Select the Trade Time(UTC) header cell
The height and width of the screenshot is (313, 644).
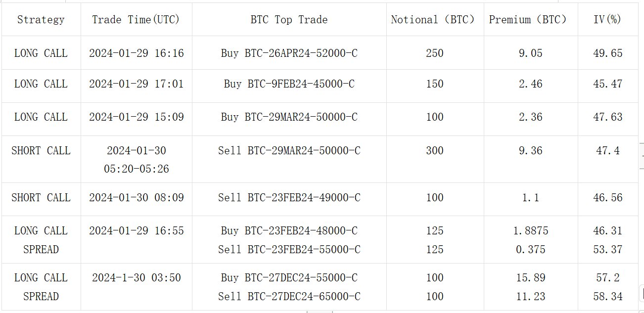click(x=136, y=20)
